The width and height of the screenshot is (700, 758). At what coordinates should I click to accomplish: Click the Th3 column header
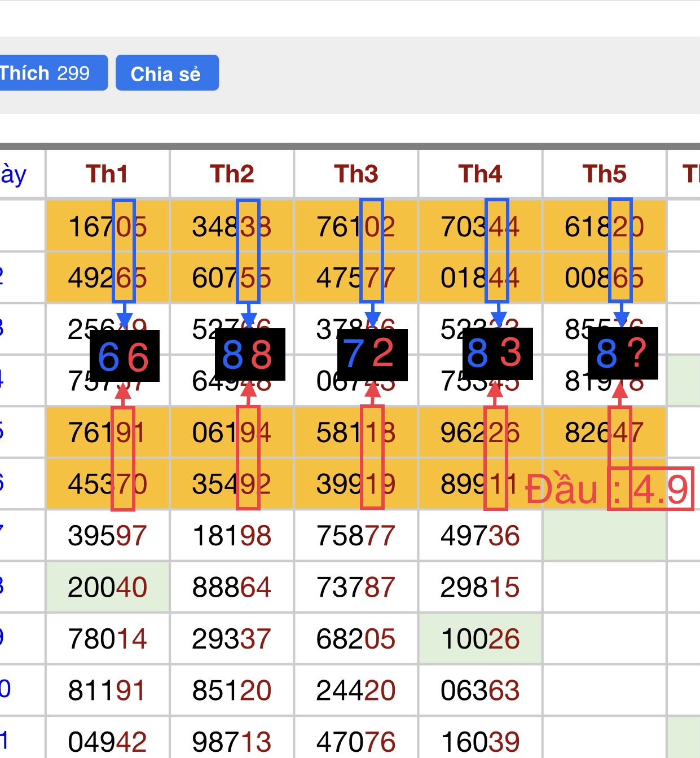(x=356, y=174)
